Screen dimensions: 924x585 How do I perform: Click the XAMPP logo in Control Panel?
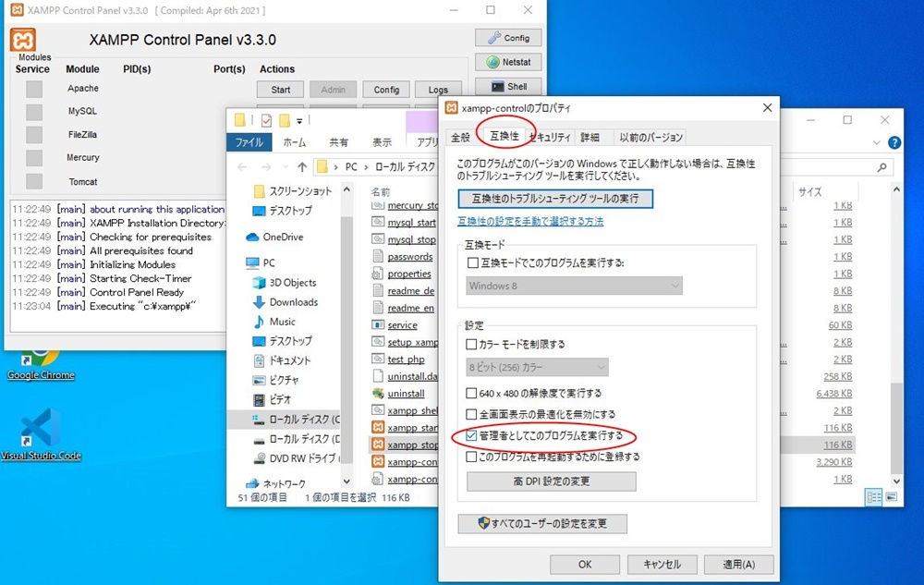pos(23,40)
